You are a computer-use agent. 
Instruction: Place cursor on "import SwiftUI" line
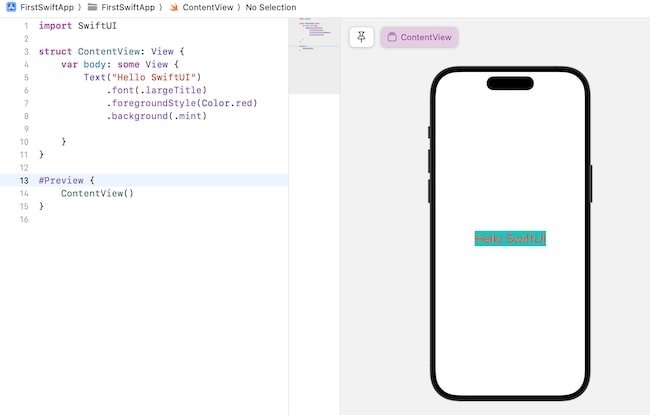tap(78, 26)
